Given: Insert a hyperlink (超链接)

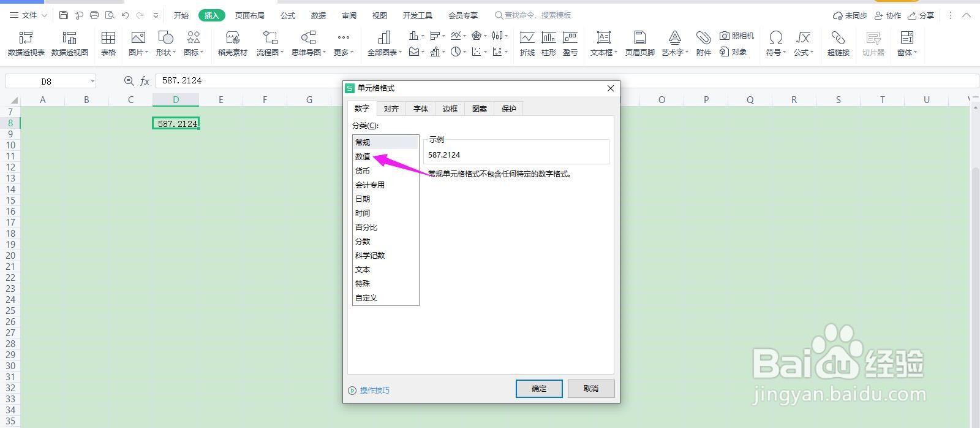Looking at the screenshot, I should [839, 44].
